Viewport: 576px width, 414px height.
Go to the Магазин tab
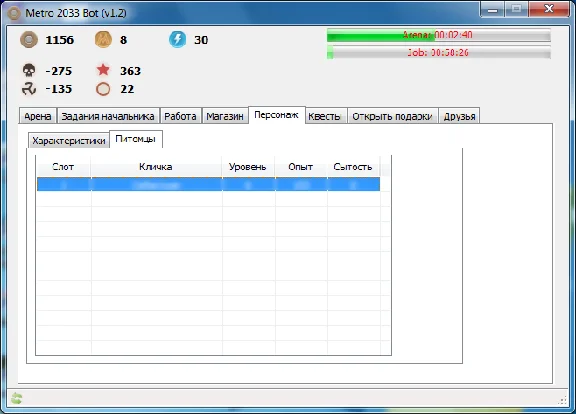coord(225,116)
